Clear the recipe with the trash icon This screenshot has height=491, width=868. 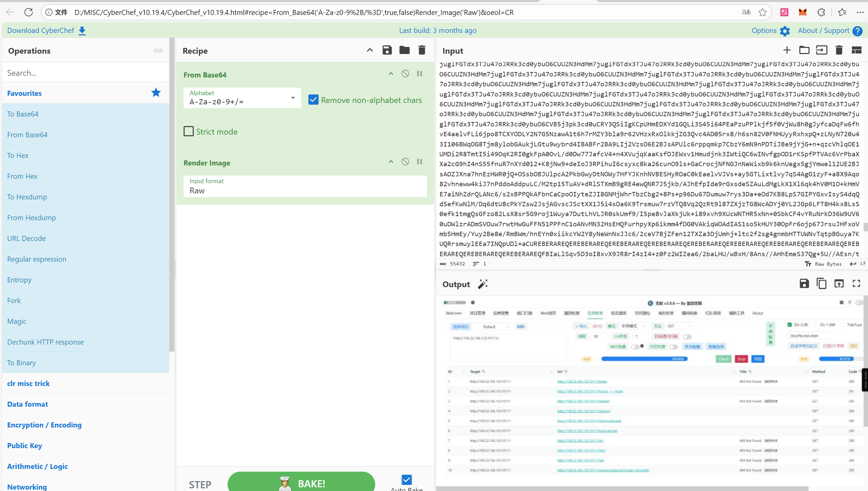pyautogui.click(x=422, y=50)
